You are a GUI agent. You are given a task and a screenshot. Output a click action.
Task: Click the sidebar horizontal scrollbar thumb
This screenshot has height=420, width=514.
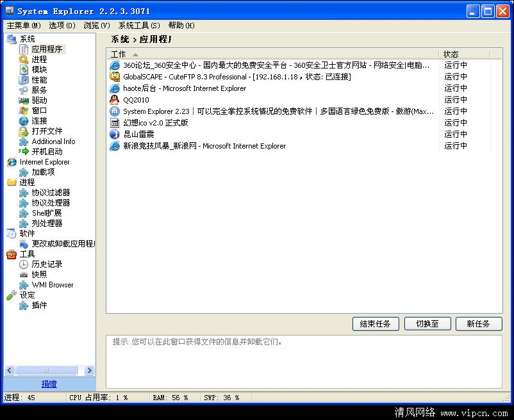(46, 370)
